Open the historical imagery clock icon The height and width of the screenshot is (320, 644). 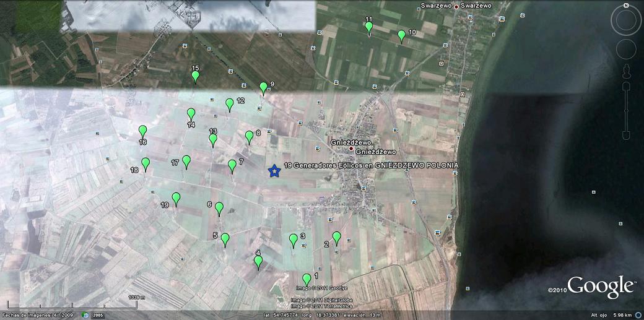coord(85,315)
